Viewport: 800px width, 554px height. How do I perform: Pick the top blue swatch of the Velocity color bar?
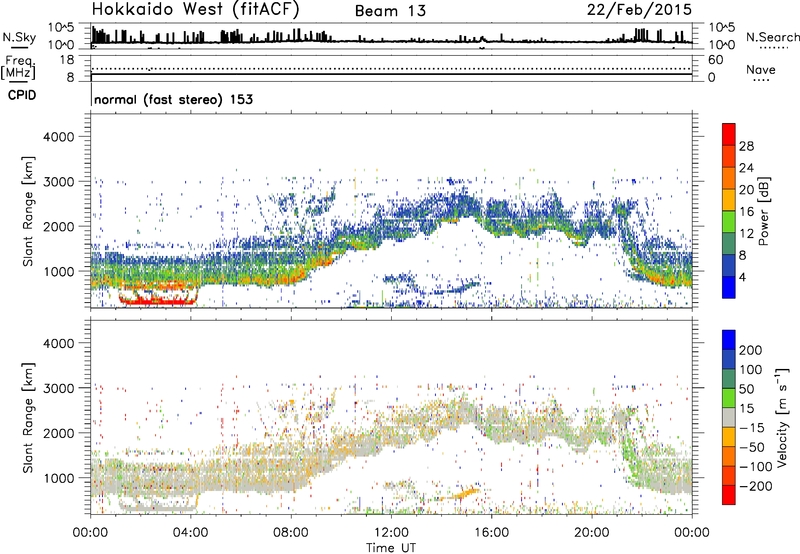point(729,340)
